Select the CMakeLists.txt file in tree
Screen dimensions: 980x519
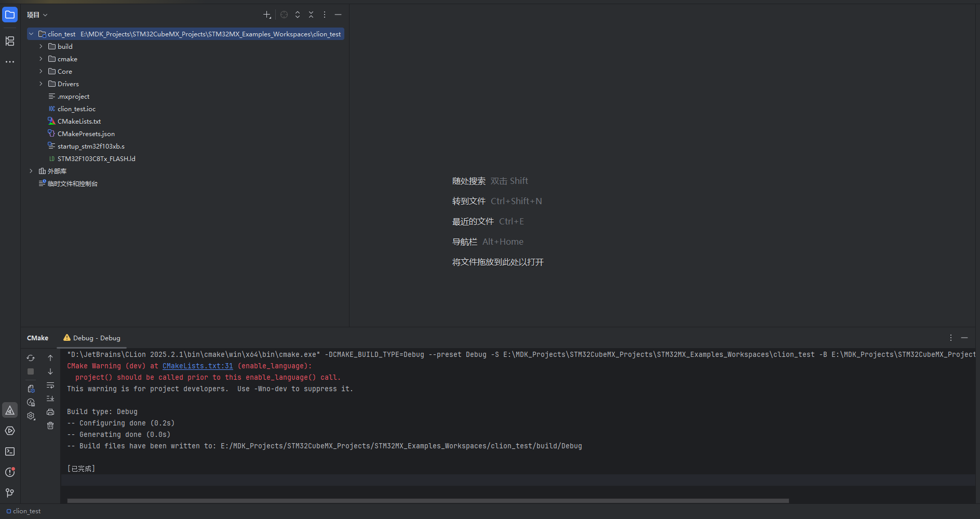point(79,122)
